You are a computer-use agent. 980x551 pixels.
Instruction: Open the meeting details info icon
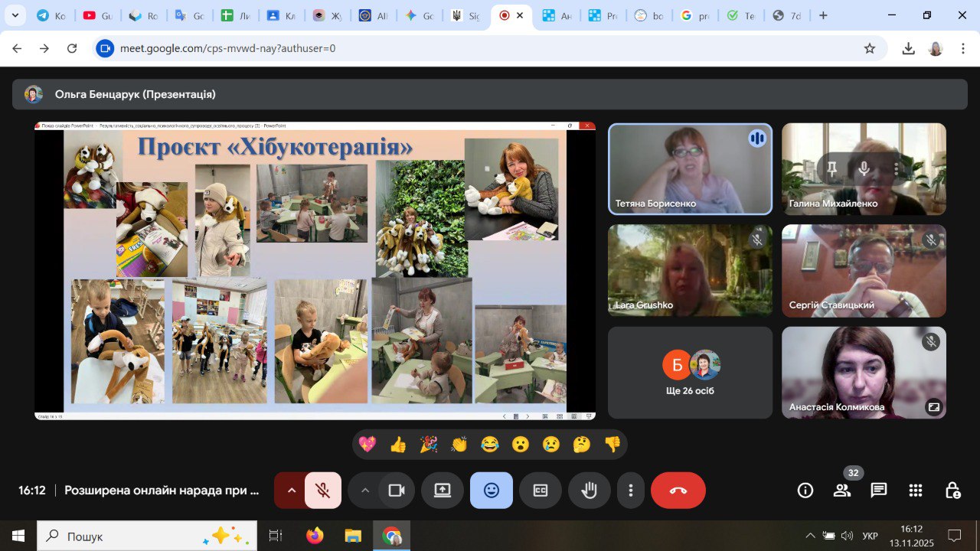805,491
